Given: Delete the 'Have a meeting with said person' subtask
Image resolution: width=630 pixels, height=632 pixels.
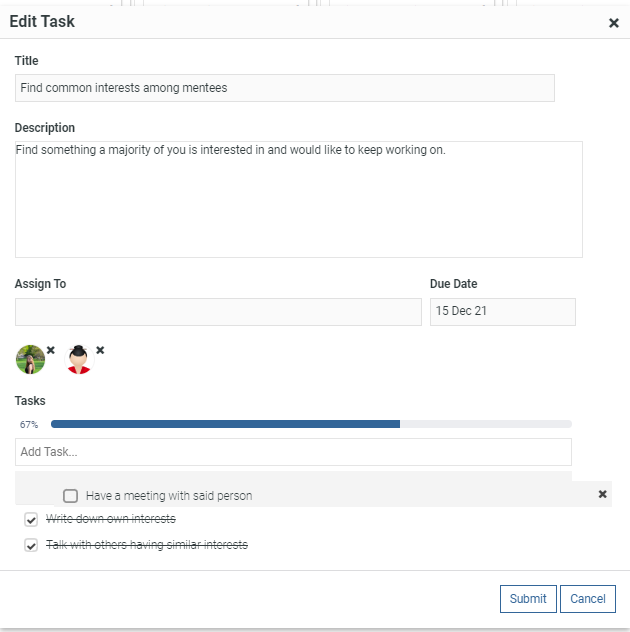Looking at the screenshot, I should tap(602, 494).
